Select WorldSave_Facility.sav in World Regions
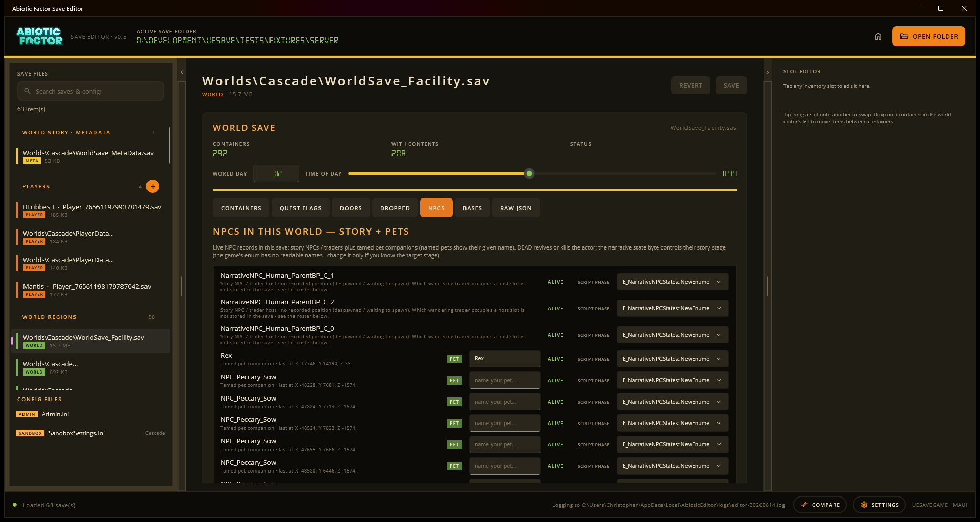 coord(91,341)
